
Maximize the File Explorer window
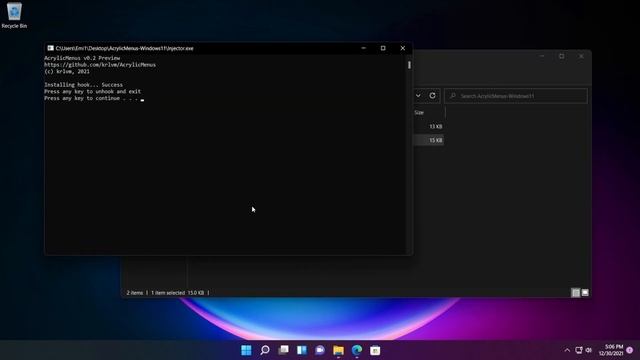pos(562,56)
